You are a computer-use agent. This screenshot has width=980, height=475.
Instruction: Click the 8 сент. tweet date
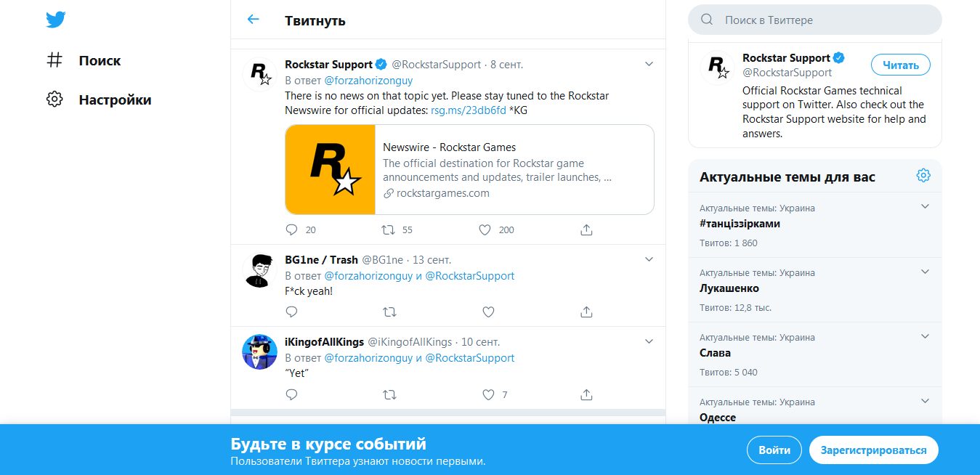click(x=506, y=65)
